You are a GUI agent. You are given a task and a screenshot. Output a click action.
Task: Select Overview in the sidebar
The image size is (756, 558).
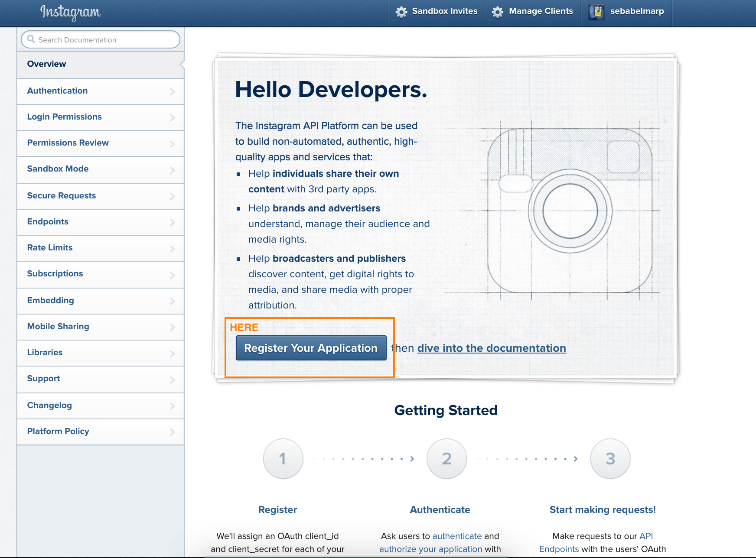pyautogui.click(x=101, y=64)
